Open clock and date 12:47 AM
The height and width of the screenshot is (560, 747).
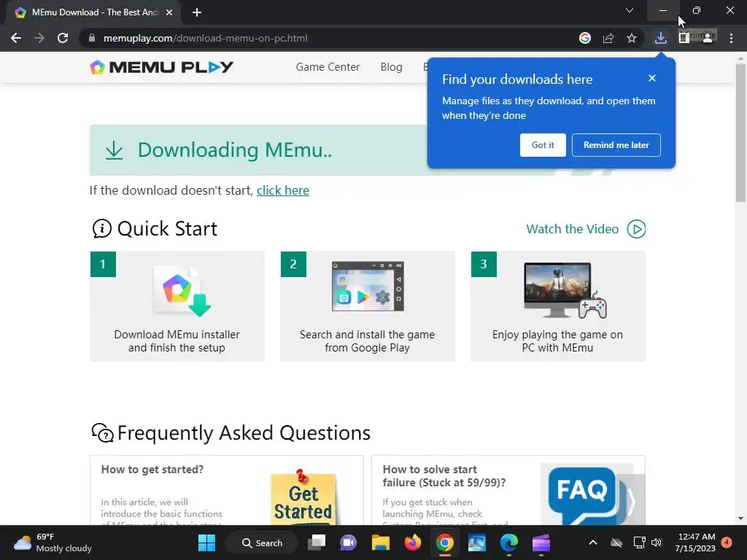pyautogui.click(x=695, y=542)
